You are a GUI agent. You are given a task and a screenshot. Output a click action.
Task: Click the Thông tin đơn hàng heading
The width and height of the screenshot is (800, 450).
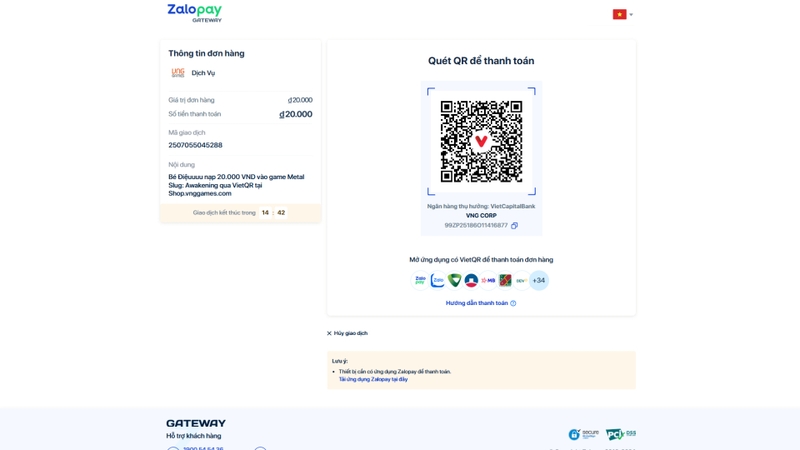(x=206, y=54)
